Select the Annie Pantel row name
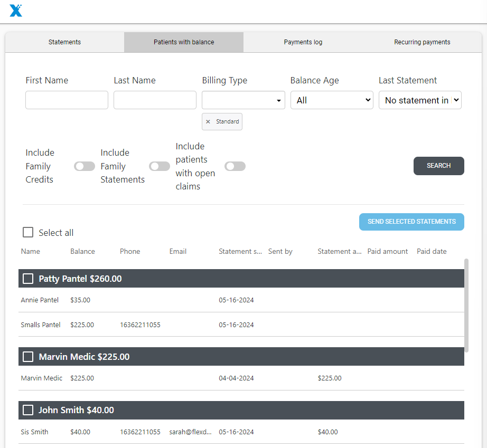The image size is (487, 448). click(40, 300)
